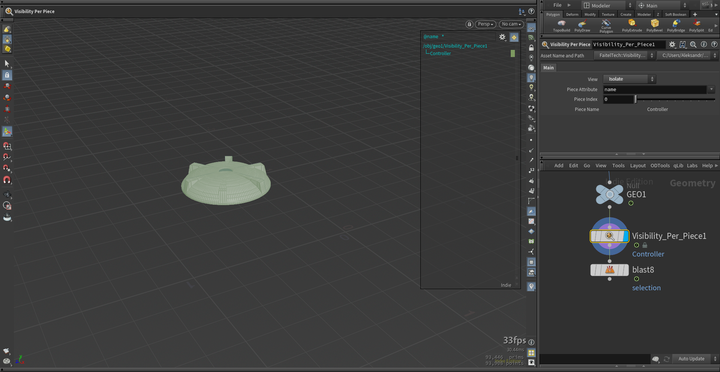Image resolution: width=720 pixels, height=372 pixels.
Task: Click the selection label under blast8
Action: (x=647, y=288)
